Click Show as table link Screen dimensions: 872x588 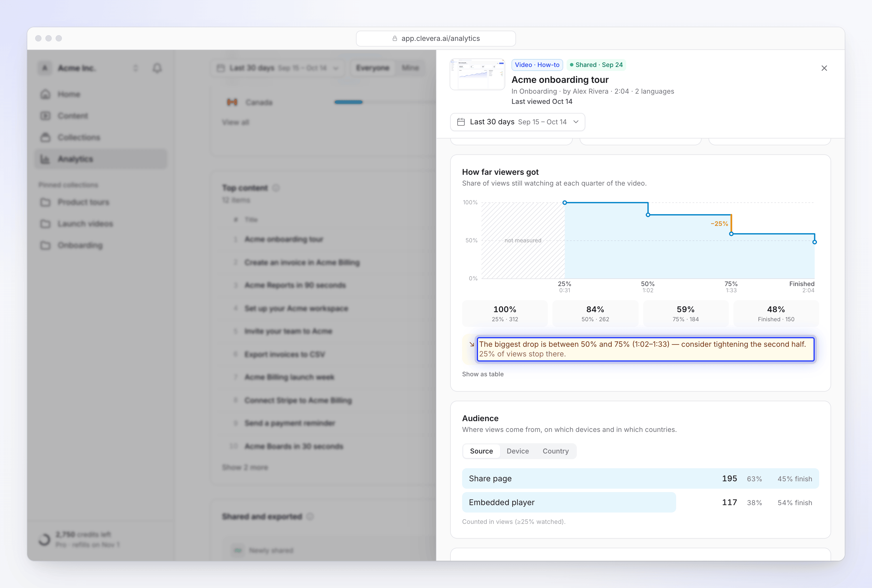(483, 374)
